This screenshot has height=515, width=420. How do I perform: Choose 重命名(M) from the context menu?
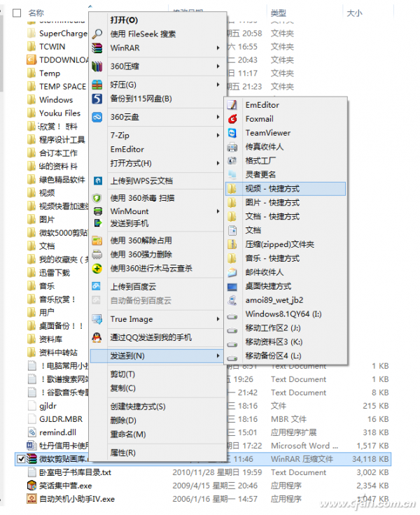pyautogui.click(x=158, y=435)
